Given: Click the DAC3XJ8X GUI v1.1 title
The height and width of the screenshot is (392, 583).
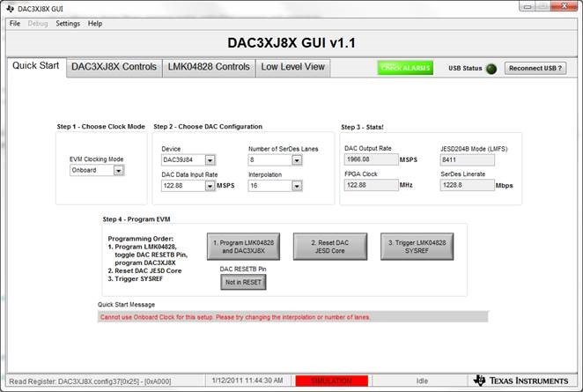Looking at the screenshot, I should pyautogui.click(x=291, y=43).
